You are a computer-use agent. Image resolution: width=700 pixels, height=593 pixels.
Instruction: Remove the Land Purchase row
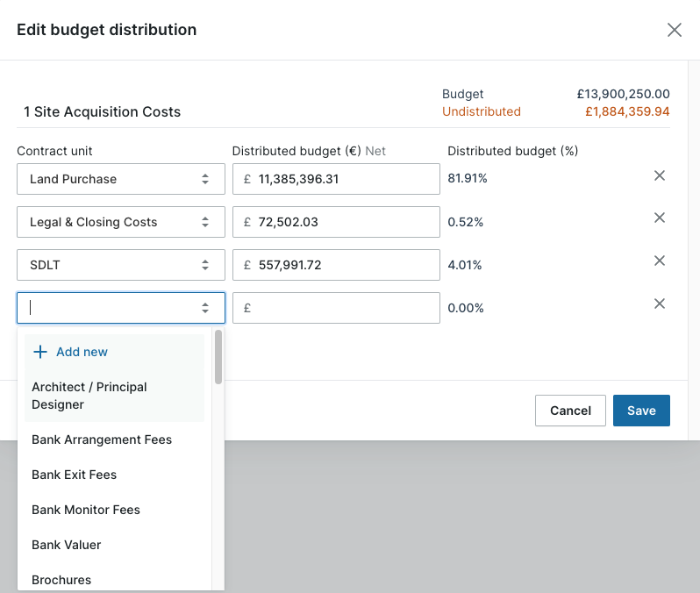[x=660, y=175]
